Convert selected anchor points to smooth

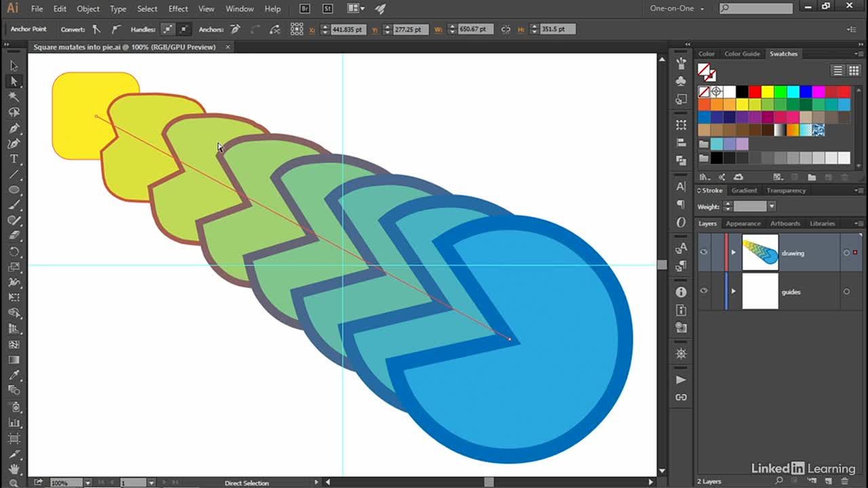click(116, 29)
